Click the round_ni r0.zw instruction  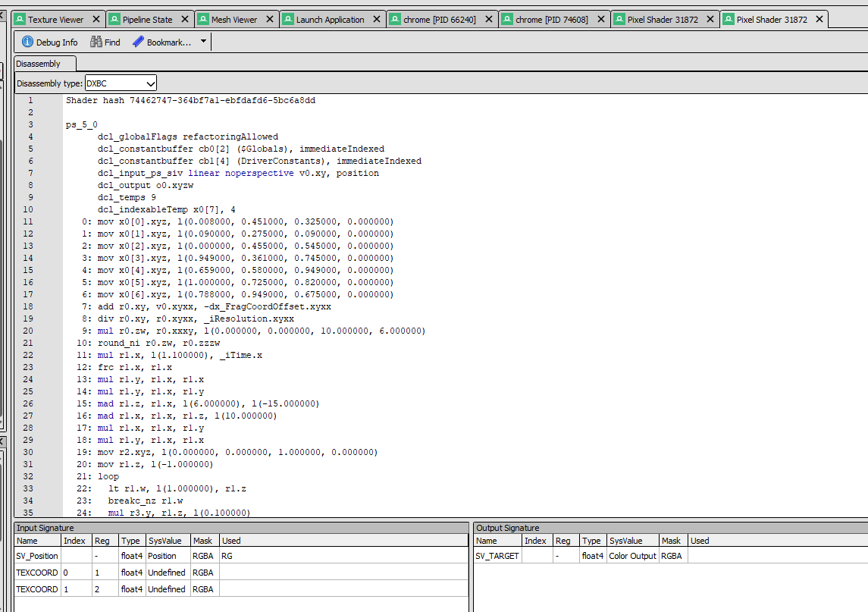159,343
